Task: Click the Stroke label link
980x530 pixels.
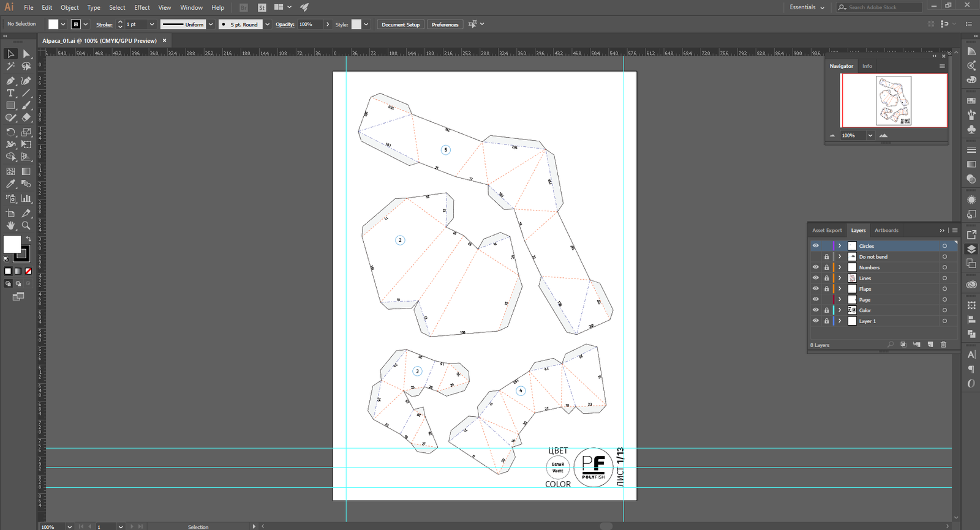Action: click(x=104, y=24)
